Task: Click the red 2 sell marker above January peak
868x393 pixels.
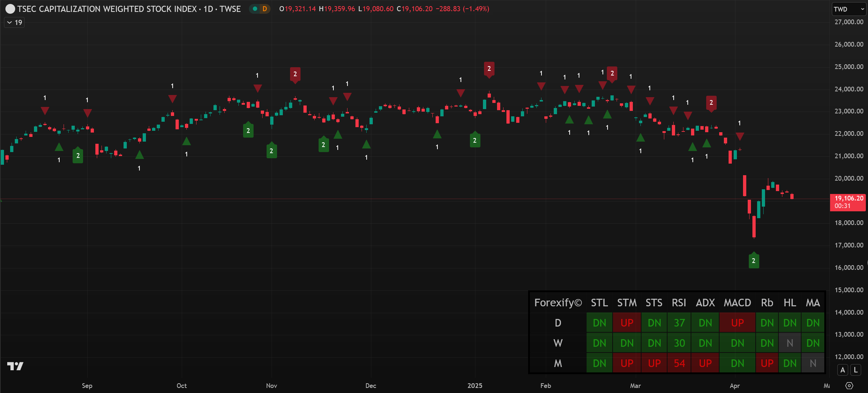Action: 489,69
